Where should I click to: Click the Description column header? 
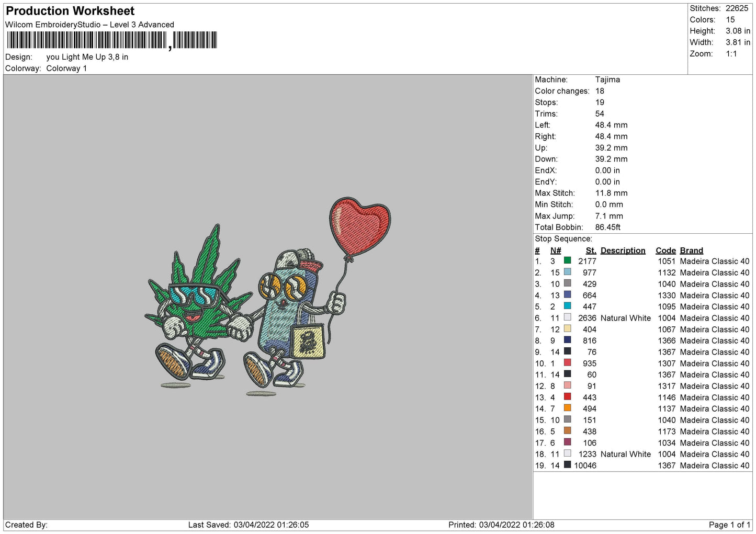pos(623,251)
